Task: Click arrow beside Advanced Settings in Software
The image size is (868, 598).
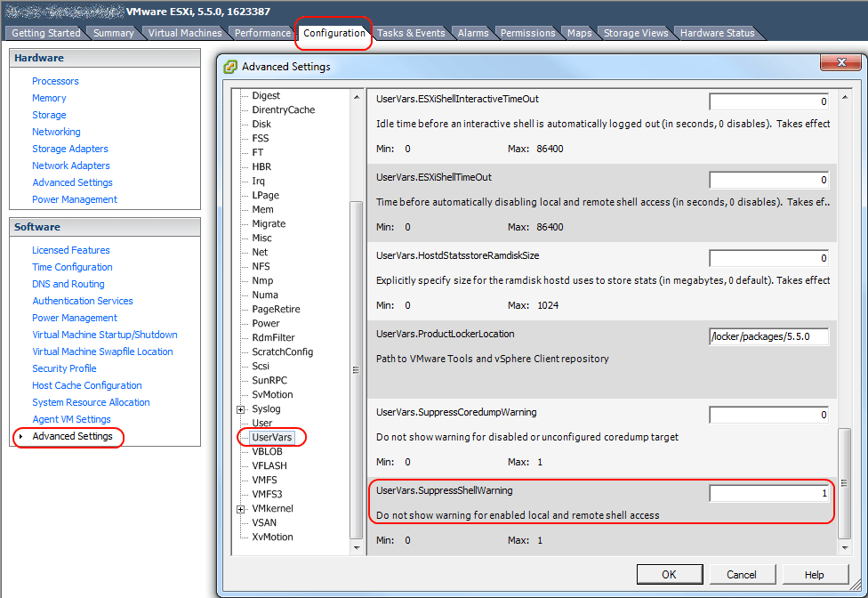Action: click(x=20, y=437)
